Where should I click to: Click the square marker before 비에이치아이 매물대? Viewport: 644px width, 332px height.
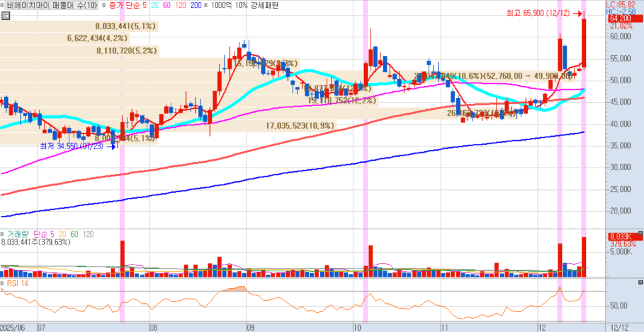point(3,5)
